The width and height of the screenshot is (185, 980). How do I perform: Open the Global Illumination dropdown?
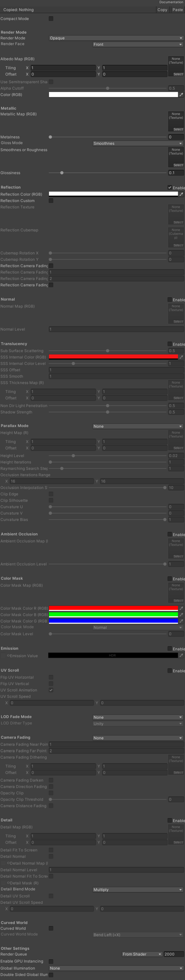(117, 968)
